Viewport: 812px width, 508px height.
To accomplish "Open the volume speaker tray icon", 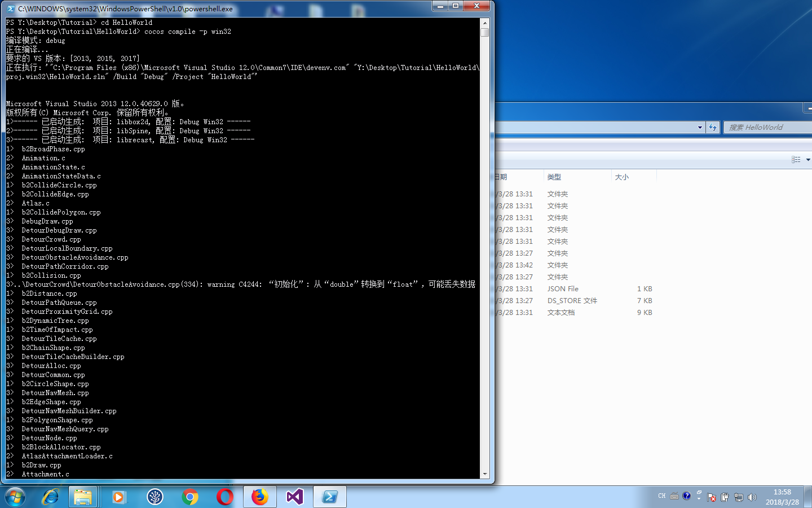I will 752,497.
